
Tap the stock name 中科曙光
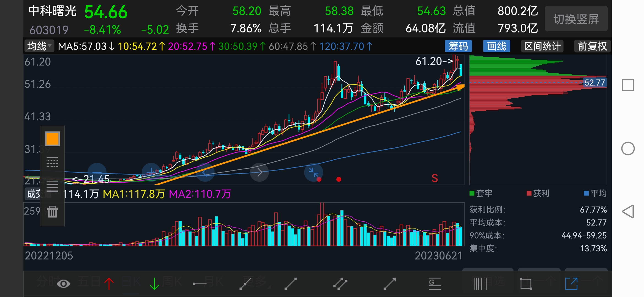52,11
